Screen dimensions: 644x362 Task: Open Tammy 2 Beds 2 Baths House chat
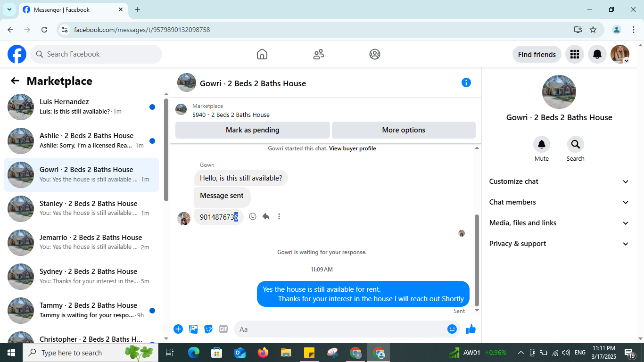click(81, 311)
